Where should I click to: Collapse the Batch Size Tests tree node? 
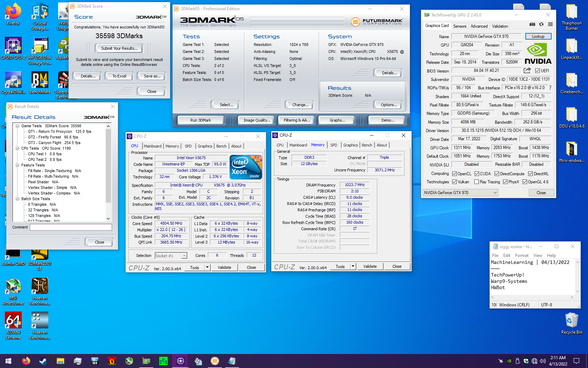click(x=17, y=199)
